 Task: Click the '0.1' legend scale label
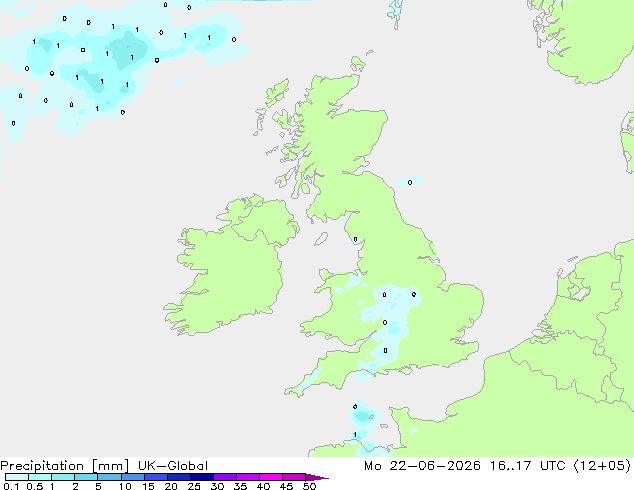click(11, 486)
